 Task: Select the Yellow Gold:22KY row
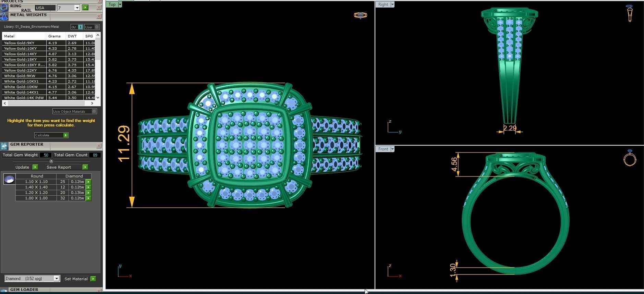(48, 70)
